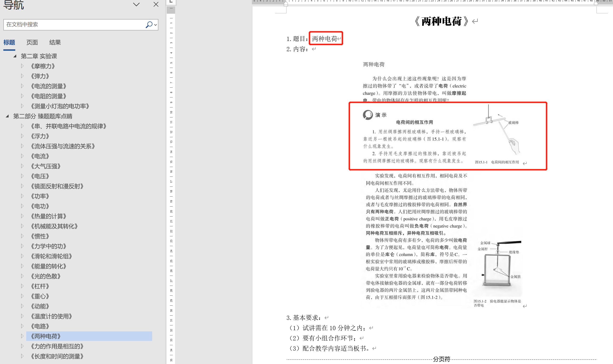
Task: Expand the 《浮力》 heading triangle
Action: (x=22, y=136)
